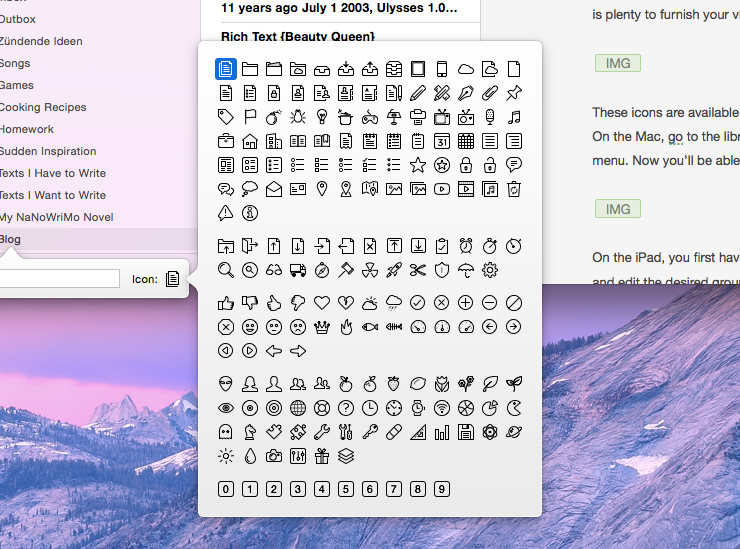This screenshot has width=740, height=549.
Task: Pick the thumbs up icon
Action: (226, 303)
